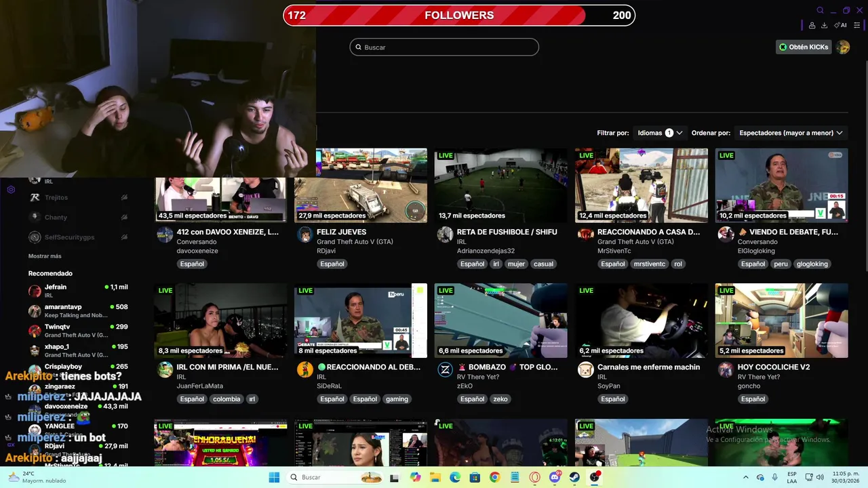Click the zeko tag
Image resolution: width=868 pixels, height=488 pixels.
(500, 399)
